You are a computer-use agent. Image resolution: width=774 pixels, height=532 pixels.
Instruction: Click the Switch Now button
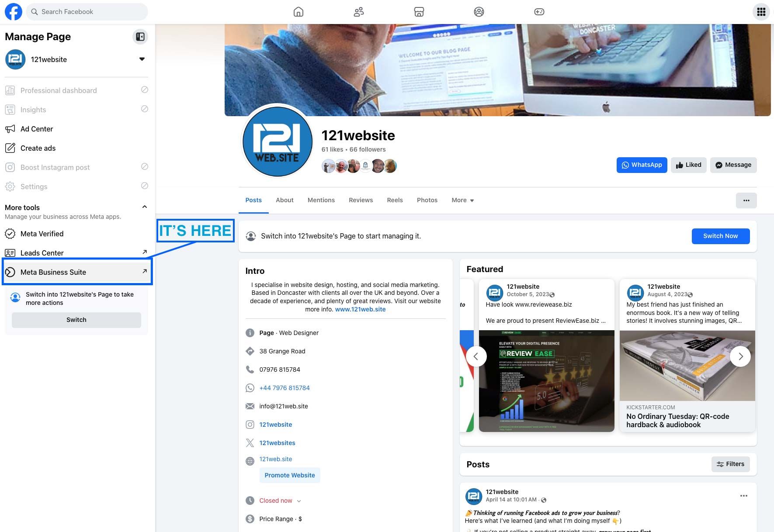(x=721, y=236)
